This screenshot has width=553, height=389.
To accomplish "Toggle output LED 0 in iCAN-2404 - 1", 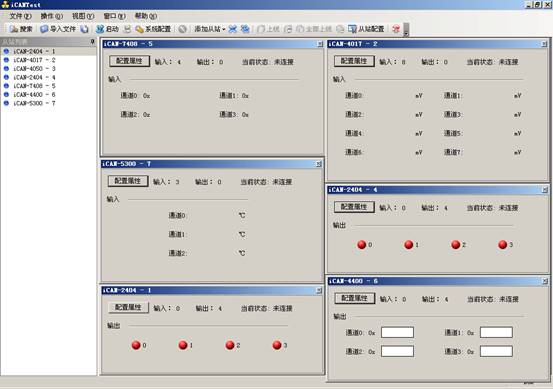I will (136, 345).
